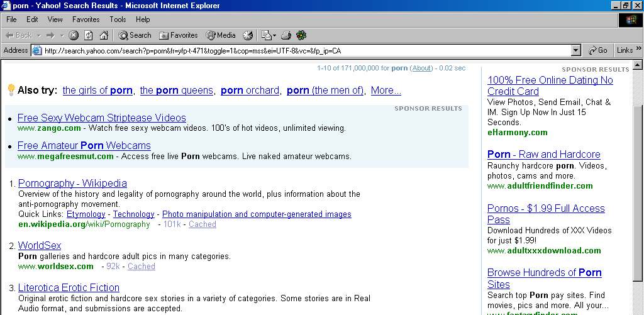Expand the Links toolbar chevron
The width and height of the screenshot is (644, 315).
[639, 50]
